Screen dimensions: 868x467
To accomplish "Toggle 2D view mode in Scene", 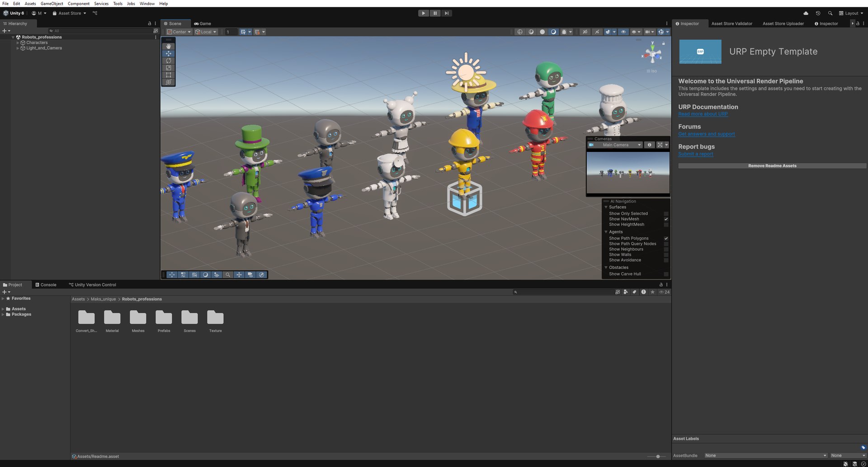I will click(x=585, y=32).
